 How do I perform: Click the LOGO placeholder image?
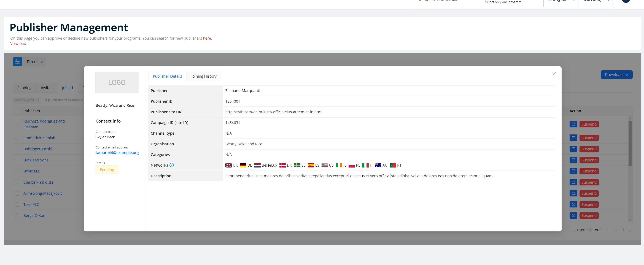[117, 82]
